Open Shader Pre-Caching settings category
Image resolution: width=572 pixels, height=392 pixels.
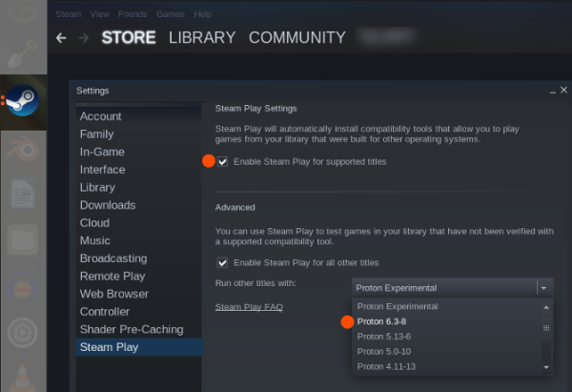[132, 329]
